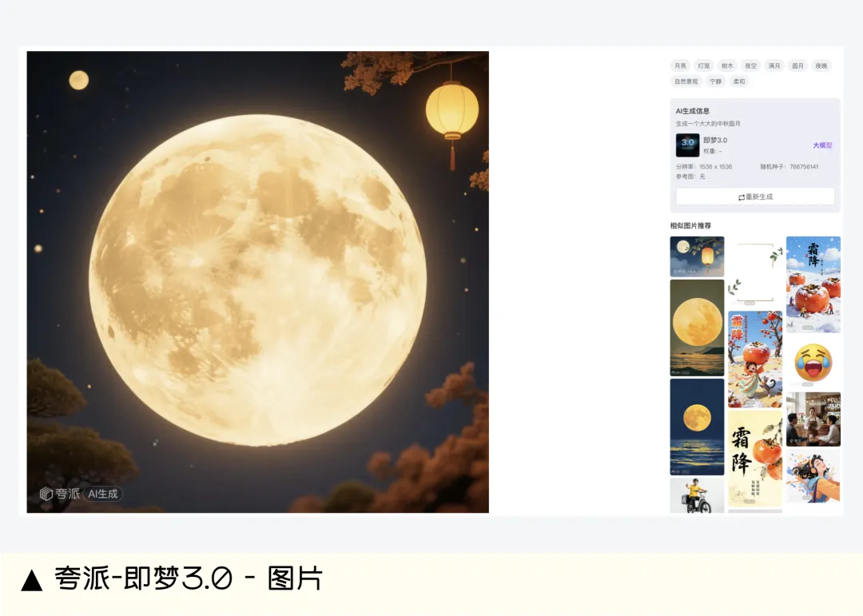Open the small moon over blue water thumbnail
This screenshot has width=863, height=616.
(x=697, y=427)
